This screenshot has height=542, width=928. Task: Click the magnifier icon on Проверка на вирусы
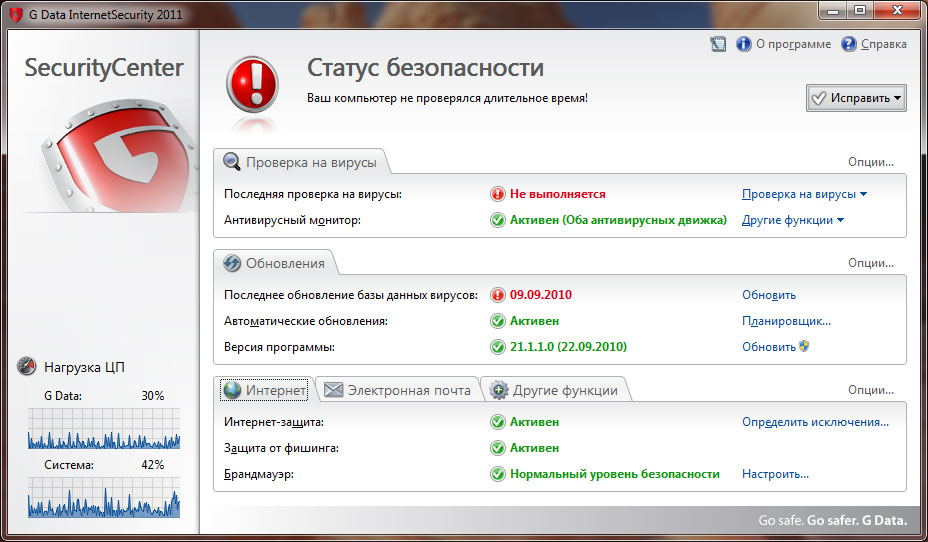pyautogui.click(x=231, y=162)
